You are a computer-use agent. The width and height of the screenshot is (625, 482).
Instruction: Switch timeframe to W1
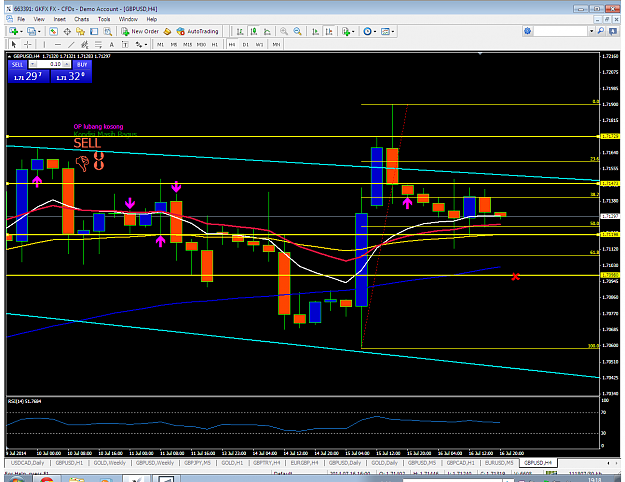[259, 45]
